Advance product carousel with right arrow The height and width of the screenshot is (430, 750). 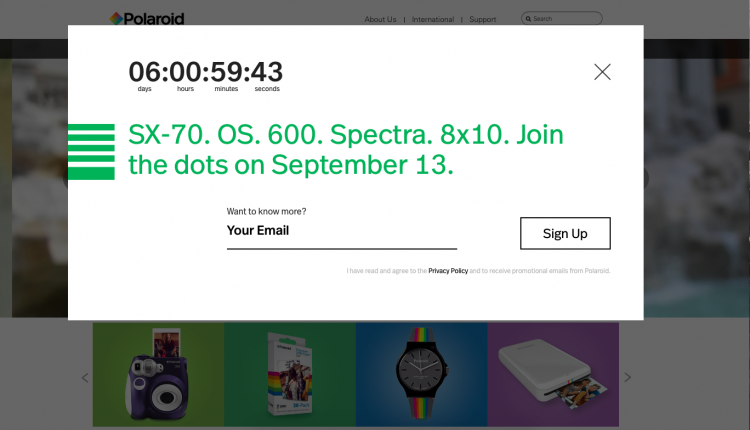(x=628, y=377)
